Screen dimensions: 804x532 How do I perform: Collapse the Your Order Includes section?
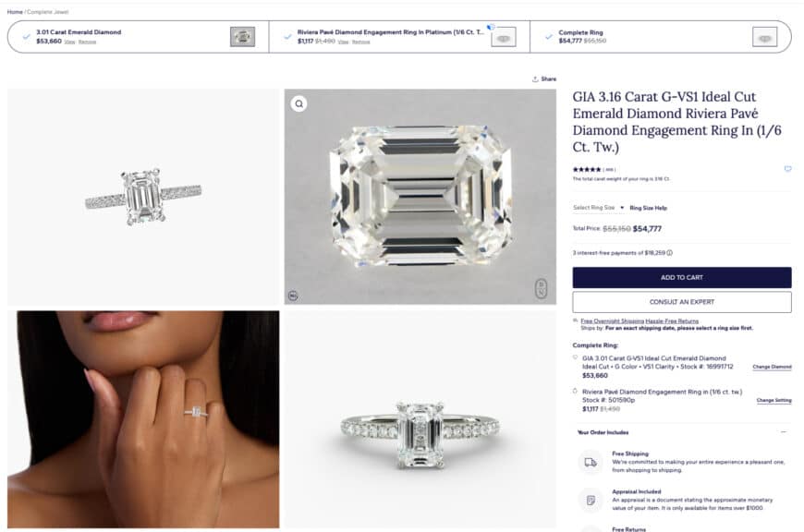[x=784, y=432]
